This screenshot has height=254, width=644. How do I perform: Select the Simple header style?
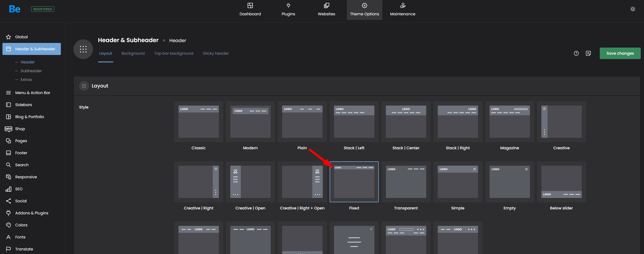[x=458, y=182]
